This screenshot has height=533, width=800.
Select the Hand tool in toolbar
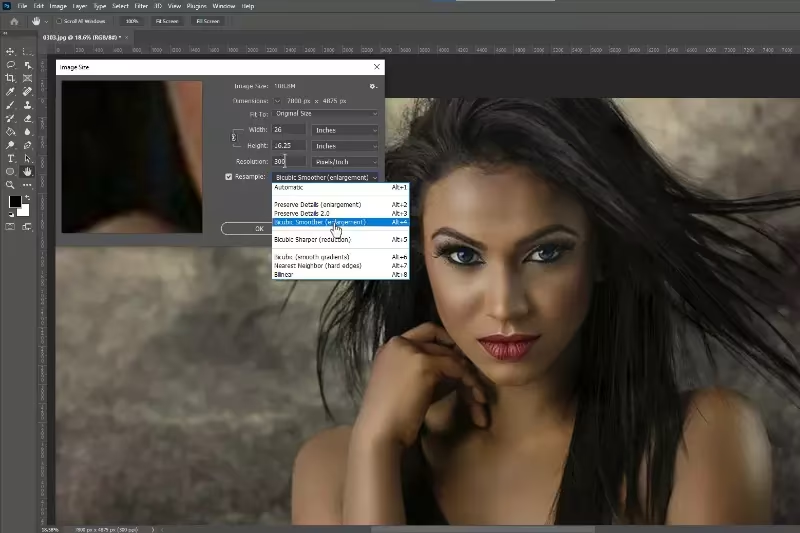[28, 172]
